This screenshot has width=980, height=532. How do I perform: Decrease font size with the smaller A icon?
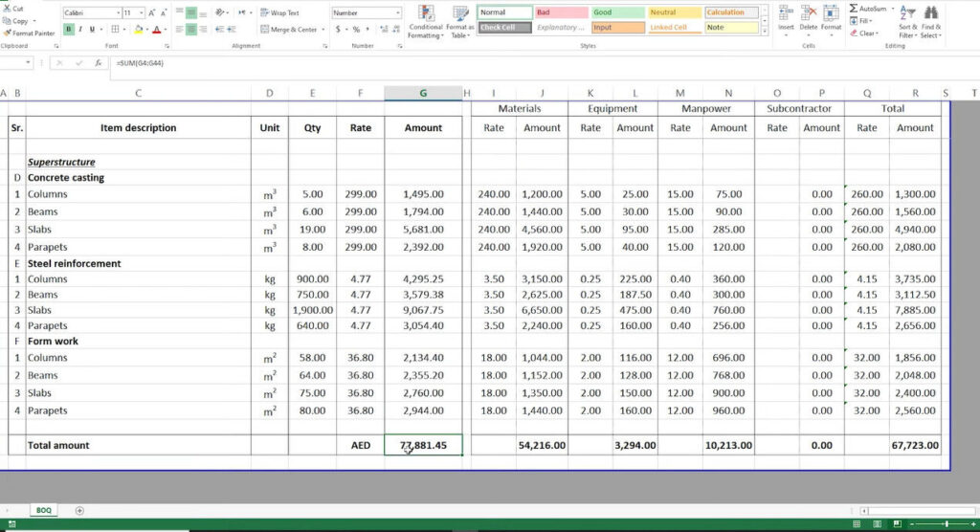(x=164, y=12)
